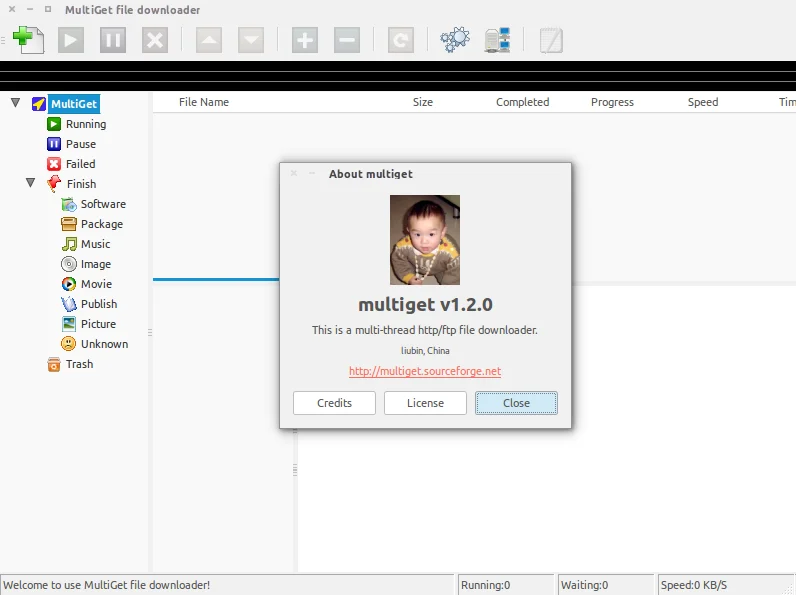Screen dimensions: 796x595
Task: Select the Trash tree item label
Action: (x=79, y=364)
